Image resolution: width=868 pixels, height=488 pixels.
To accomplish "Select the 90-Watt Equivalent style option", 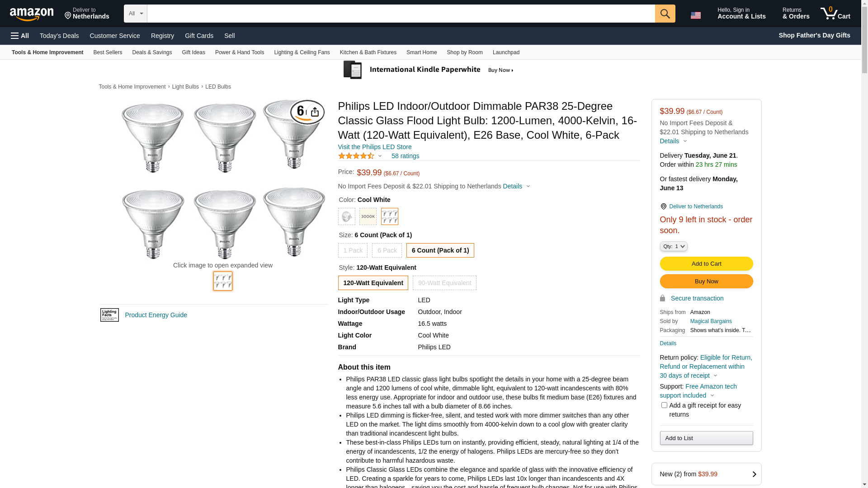I will [x=444, y=283].
